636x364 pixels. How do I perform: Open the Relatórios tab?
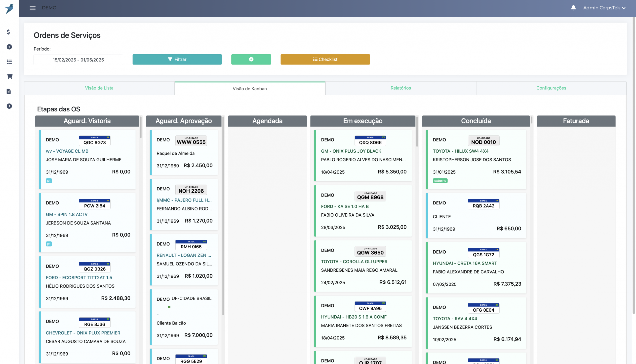(400, 88)
